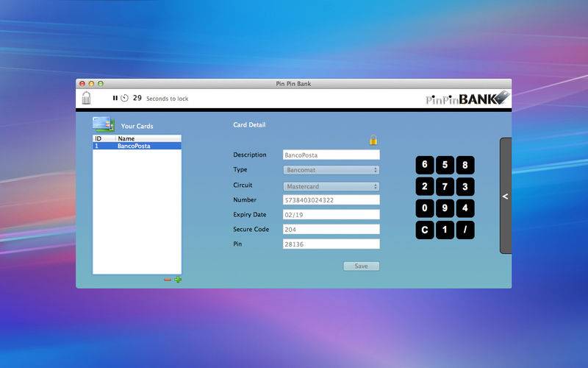This screenshot has height=368, width=588.
Task: Collapse the side drawer with < arrow
Action: pos(506,196)
